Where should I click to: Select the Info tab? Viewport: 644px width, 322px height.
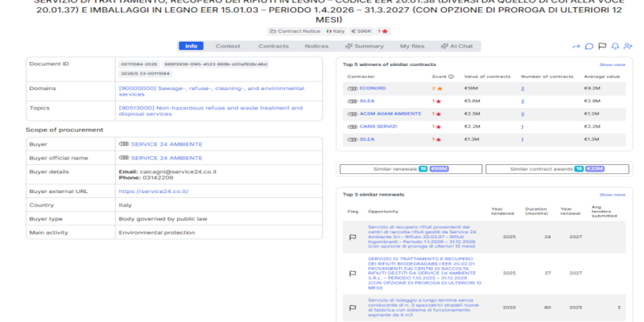[x=191, y=46]
